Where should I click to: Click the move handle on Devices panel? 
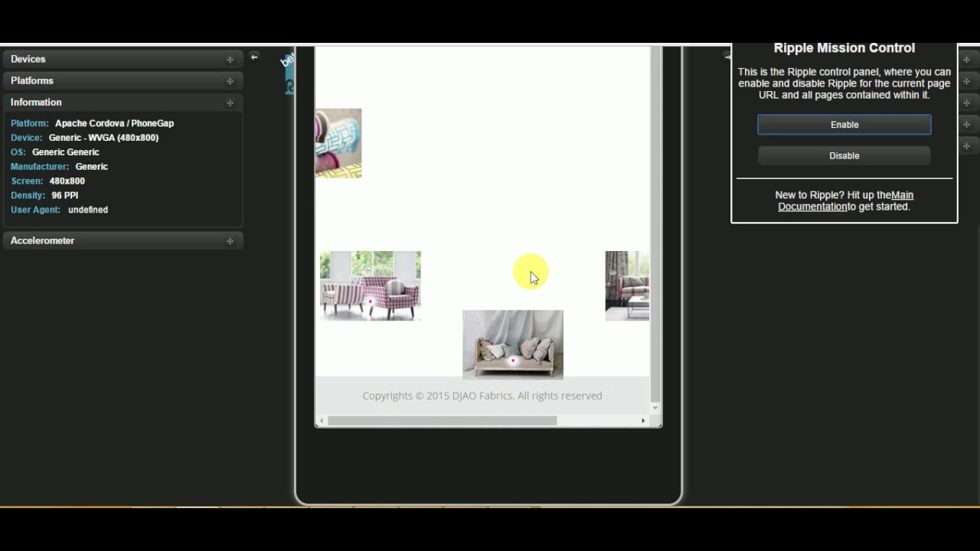click(230, 60)
